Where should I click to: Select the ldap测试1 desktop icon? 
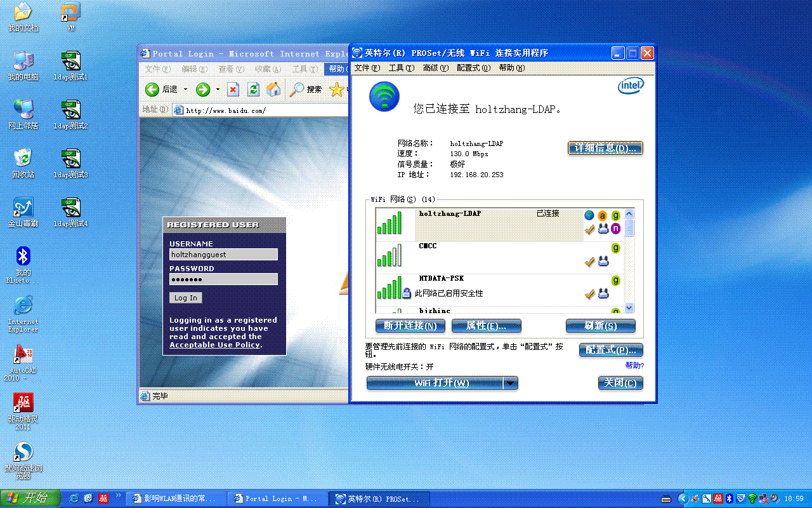pos(70,66)
